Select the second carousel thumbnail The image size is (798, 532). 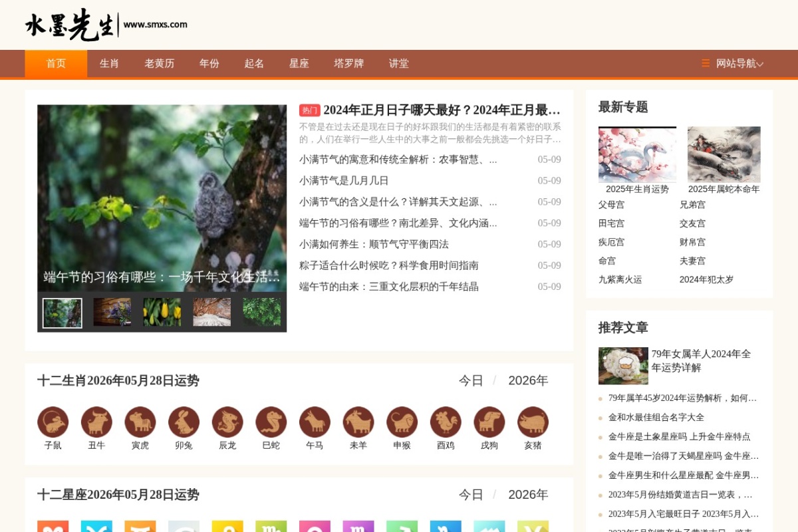(112, 312)
